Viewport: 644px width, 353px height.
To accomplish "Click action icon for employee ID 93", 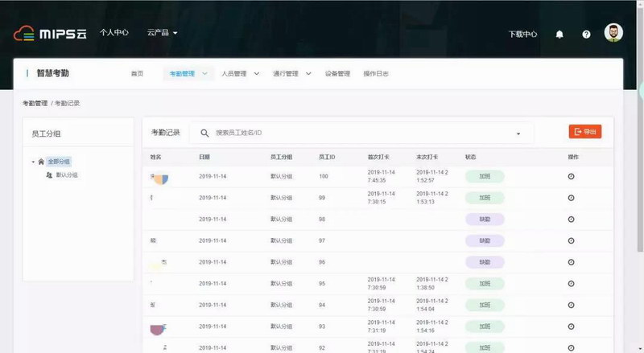I will point(571,326).
